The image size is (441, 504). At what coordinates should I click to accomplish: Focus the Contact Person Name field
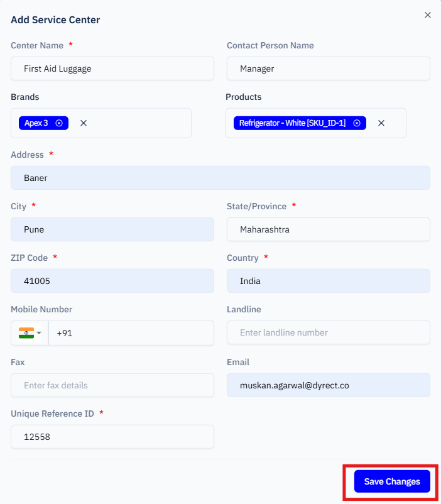point(328,68)
